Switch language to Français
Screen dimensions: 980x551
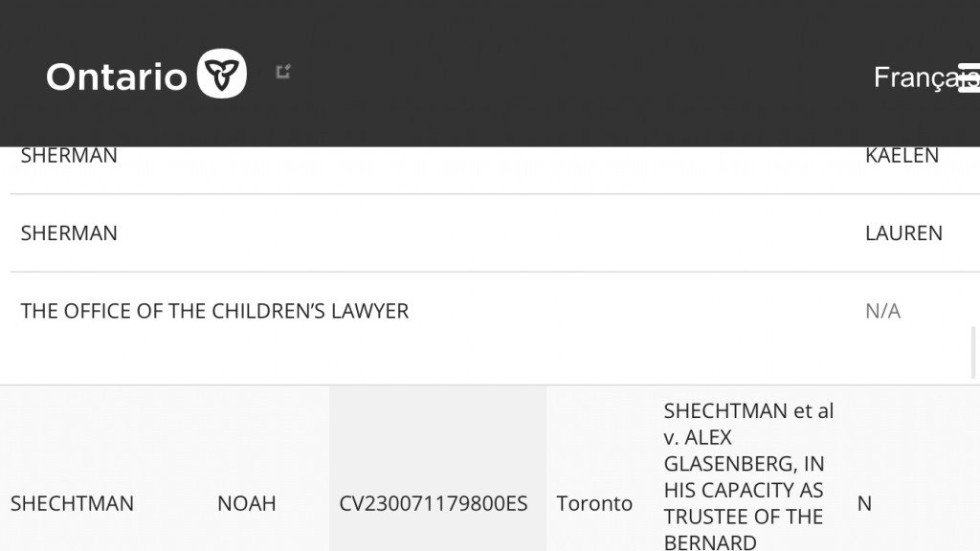pos(914,77)
